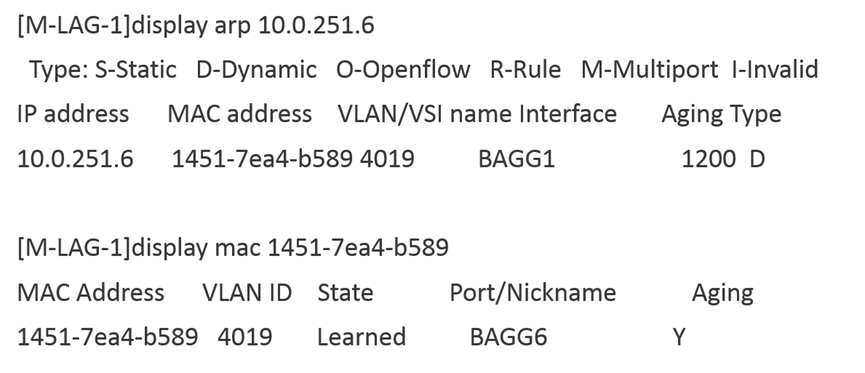Click the BAGG1 interface entry
The height and width of the screenshot is (373, 865).
click(516, 159)
